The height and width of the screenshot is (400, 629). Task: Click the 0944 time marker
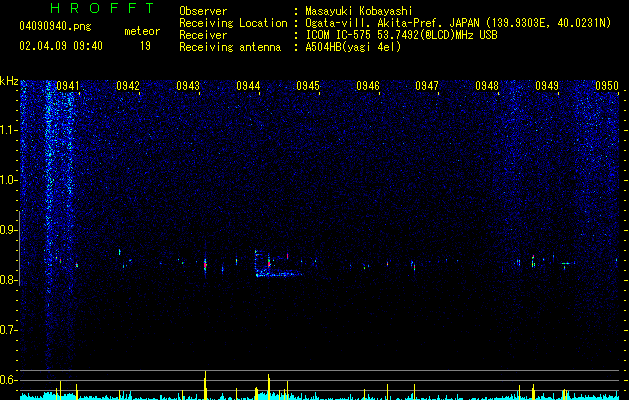(x=248, y=86)
